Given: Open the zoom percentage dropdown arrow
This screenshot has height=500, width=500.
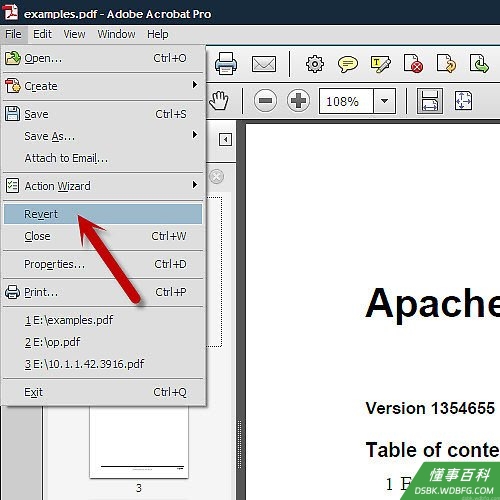Looking at the screenshot, I should click(384, 101).
